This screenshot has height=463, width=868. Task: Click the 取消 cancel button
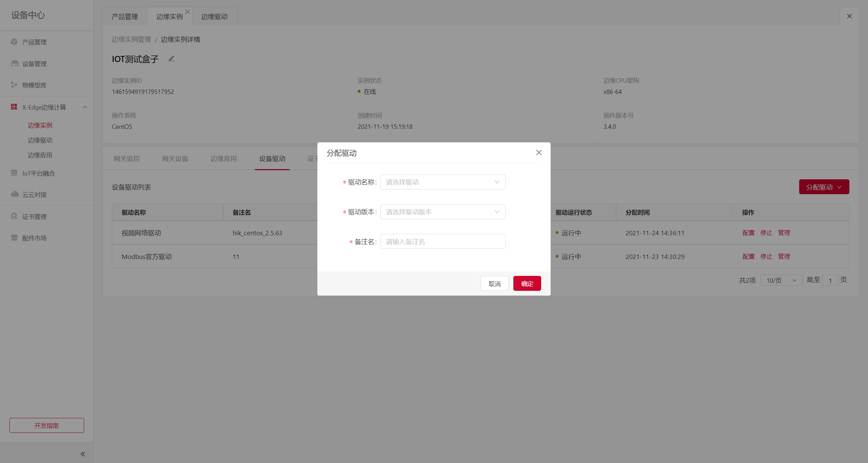coord(494,283)
